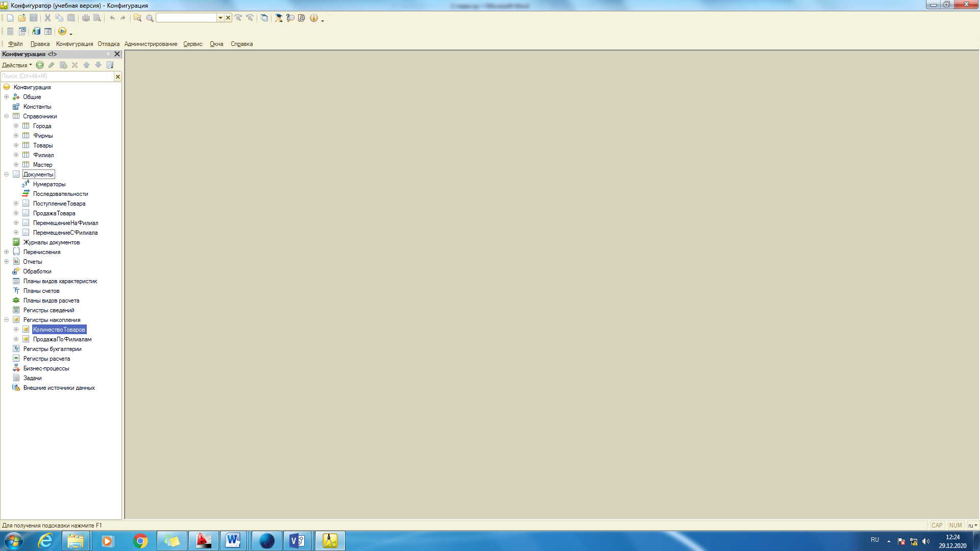The height and width of the screenshot is (551, 980).
Task: Open the Сервис menu
Action: tap(193, 44)
